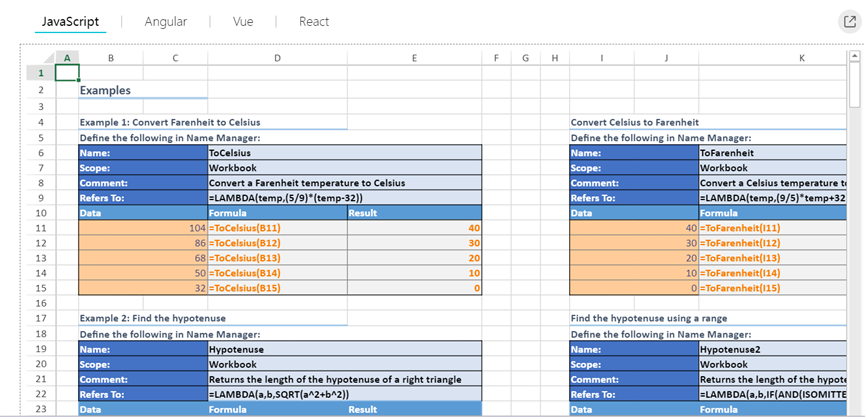Select the =ToFarenheit(I13) formula cell
865x417 pixels.
pyautogui.click(x=772, y=258)
